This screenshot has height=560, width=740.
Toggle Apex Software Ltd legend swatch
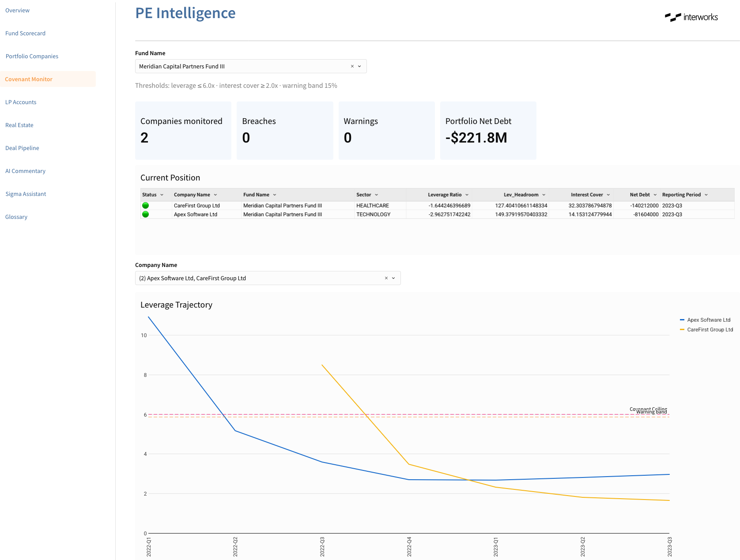pyautogui.click(x=682, y=320)
